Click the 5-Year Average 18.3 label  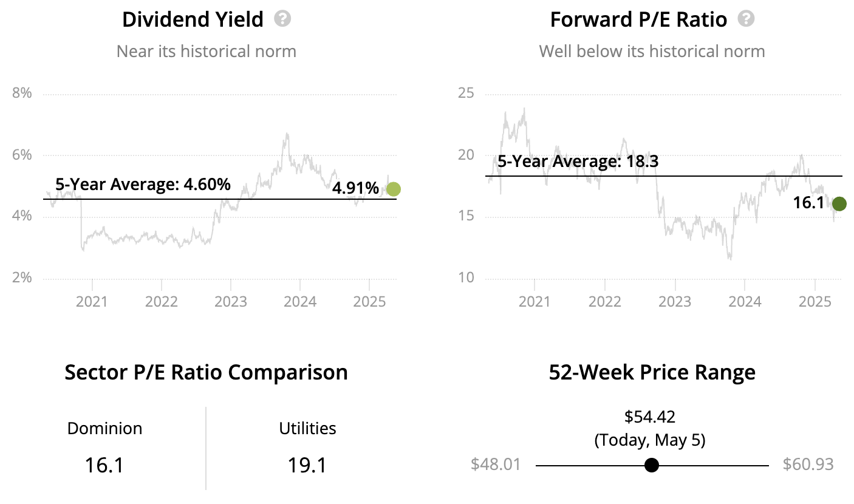pos(578,162)
